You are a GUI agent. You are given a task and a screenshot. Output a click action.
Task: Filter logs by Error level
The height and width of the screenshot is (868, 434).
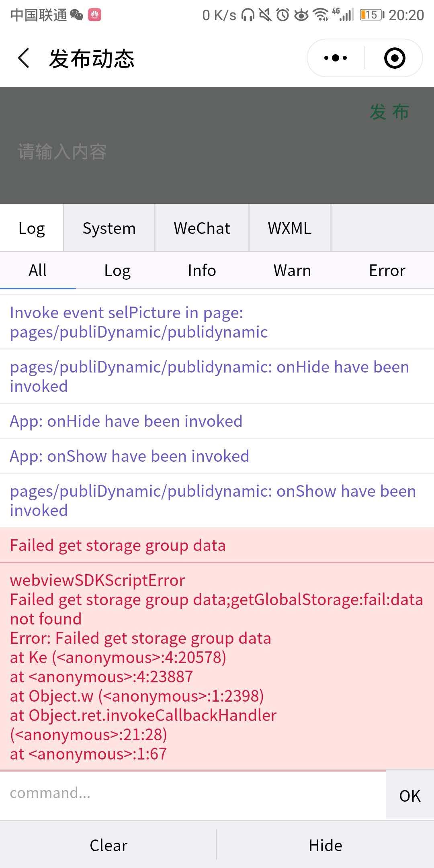click(387, 270)
